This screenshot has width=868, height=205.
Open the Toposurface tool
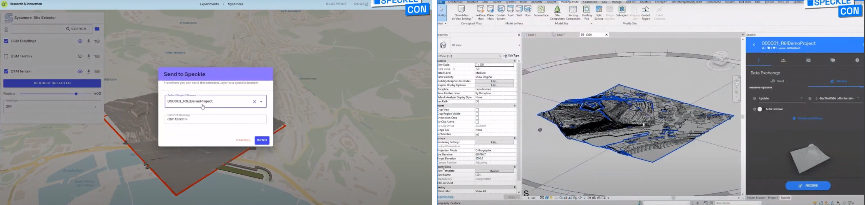pyautogui.click(x=541, y=11)
